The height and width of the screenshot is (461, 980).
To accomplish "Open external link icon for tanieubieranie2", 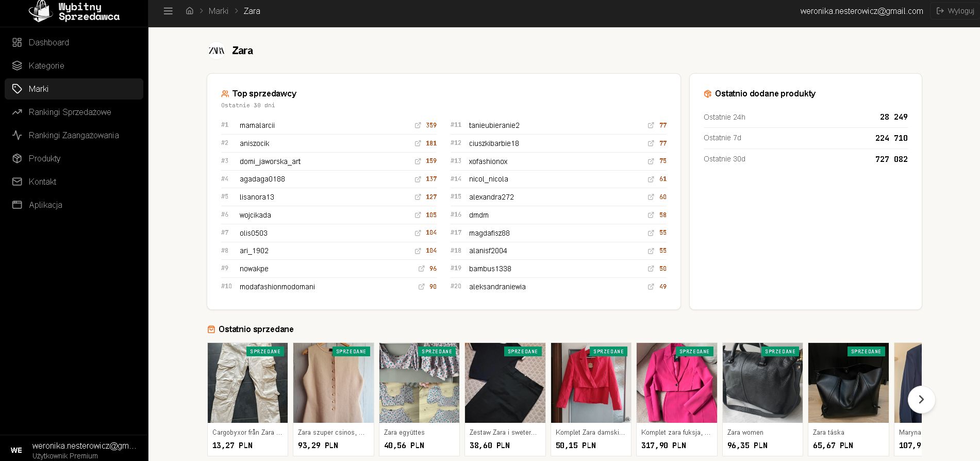I will tap(651, 125).
